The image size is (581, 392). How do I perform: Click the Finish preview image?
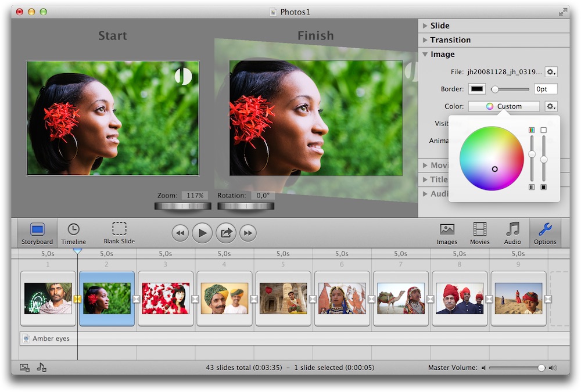tap(315, 118)
